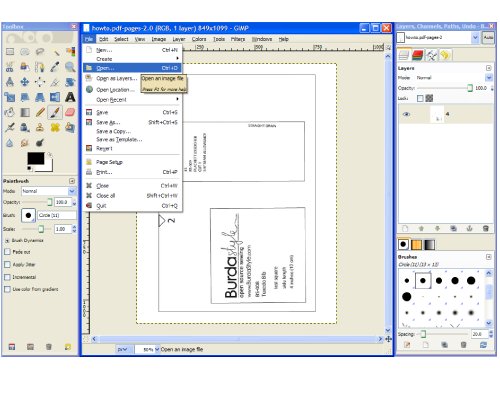Select the Zoom magnifier tool
The image size is (500, 404).
(x=70, y=67)
